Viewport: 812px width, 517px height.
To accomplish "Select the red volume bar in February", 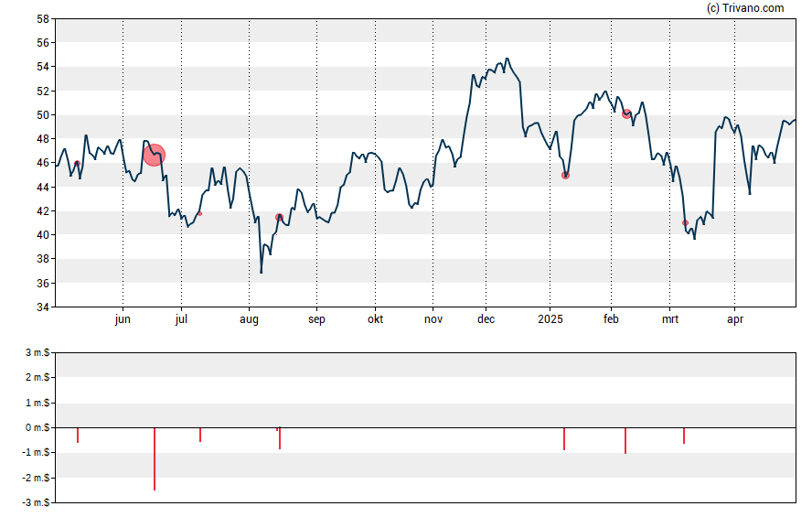I will 625,441.
